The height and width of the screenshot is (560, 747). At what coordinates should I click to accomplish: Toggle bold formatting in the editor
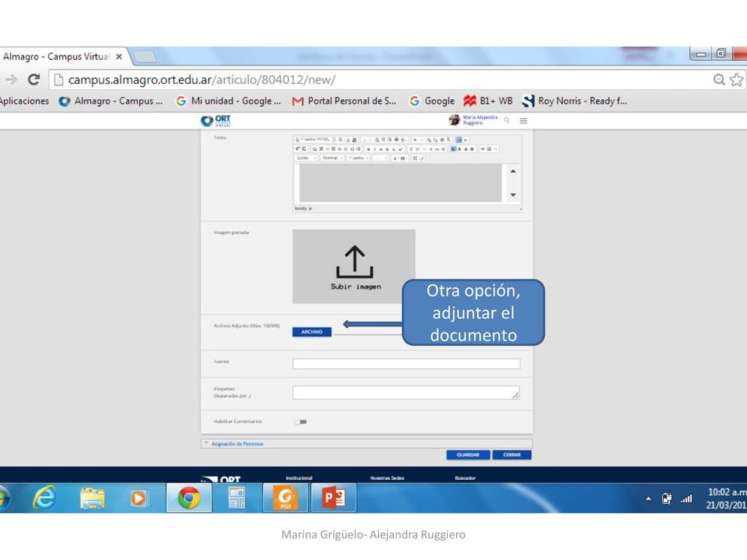368,149
